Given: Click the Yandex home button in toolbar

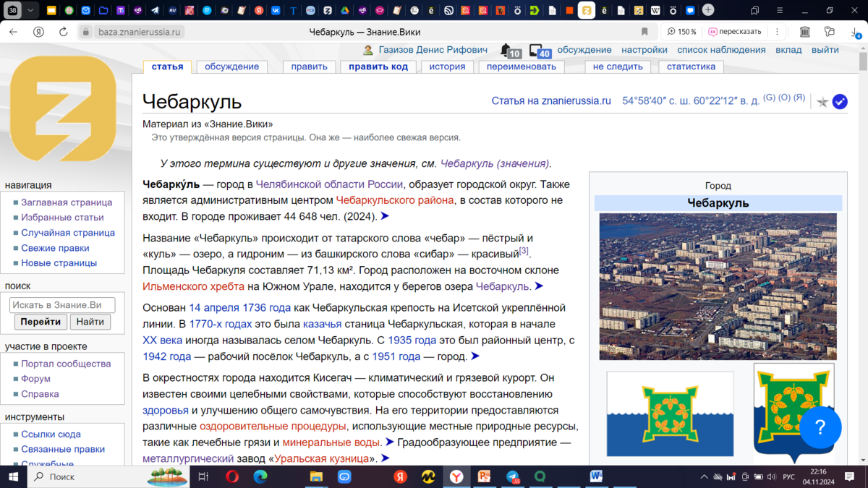Looking at the screenshot, I should pos(39,32).
